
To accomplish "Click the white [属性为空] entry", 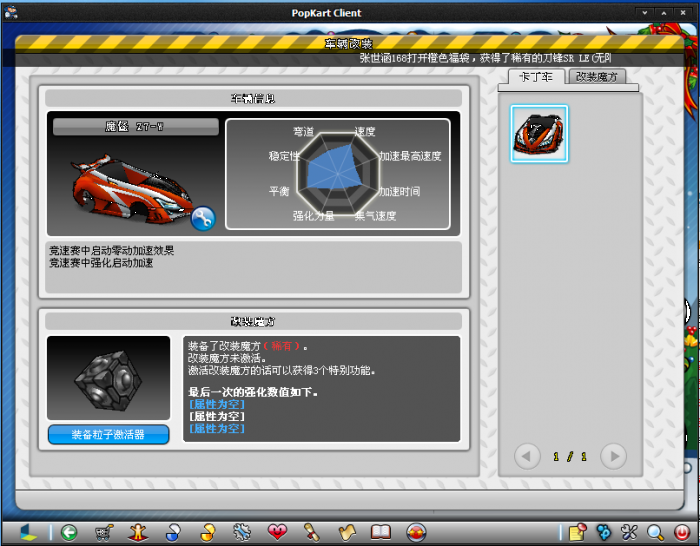I will (x=217, y=416).
